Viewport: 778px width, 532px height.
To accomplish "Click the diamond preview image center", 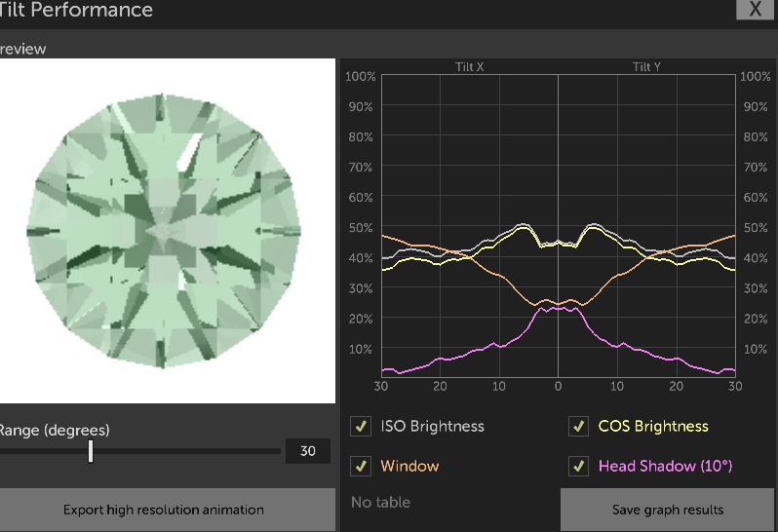I will pos(166,230).
